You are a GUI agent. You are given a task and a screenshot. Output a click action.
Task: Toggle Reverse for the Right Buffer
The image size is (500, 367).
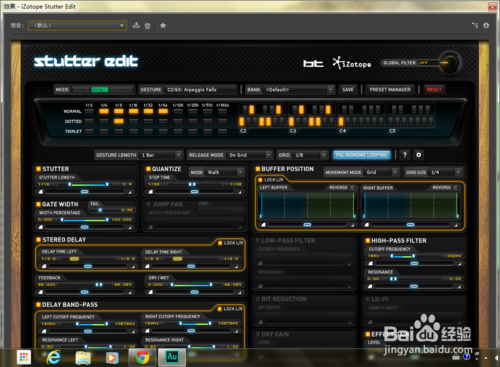(x=455, y=188)
